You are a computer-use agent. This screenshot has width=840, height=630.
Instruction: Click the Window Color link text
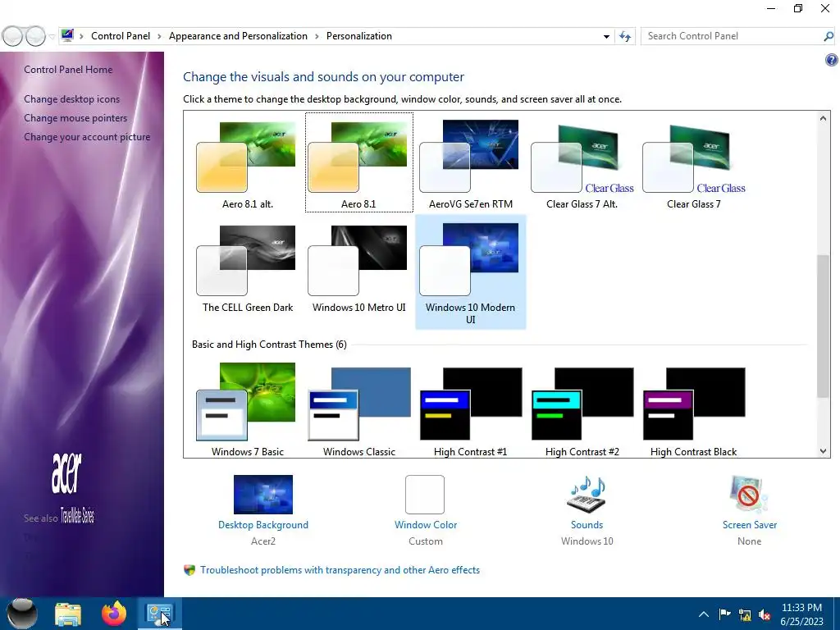click(426, 525)
